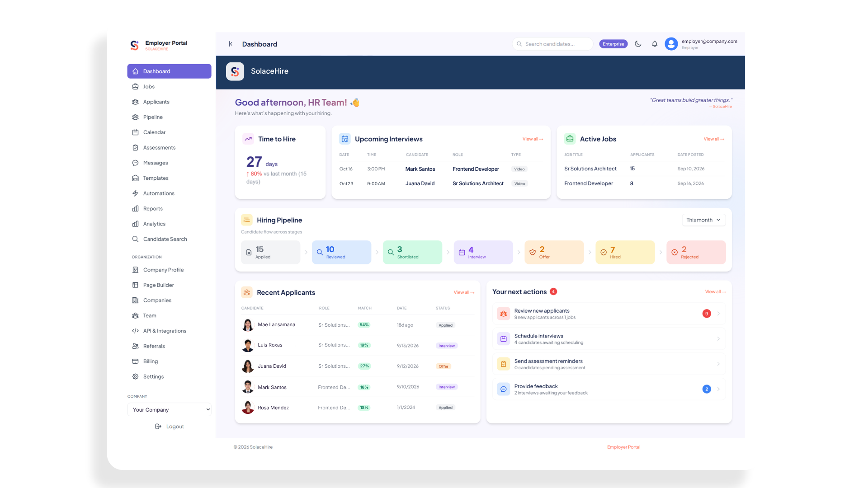Open Reports in the sidebar
Image resolution: width=868 pixels, height=488 pixels.
(169, 209)
